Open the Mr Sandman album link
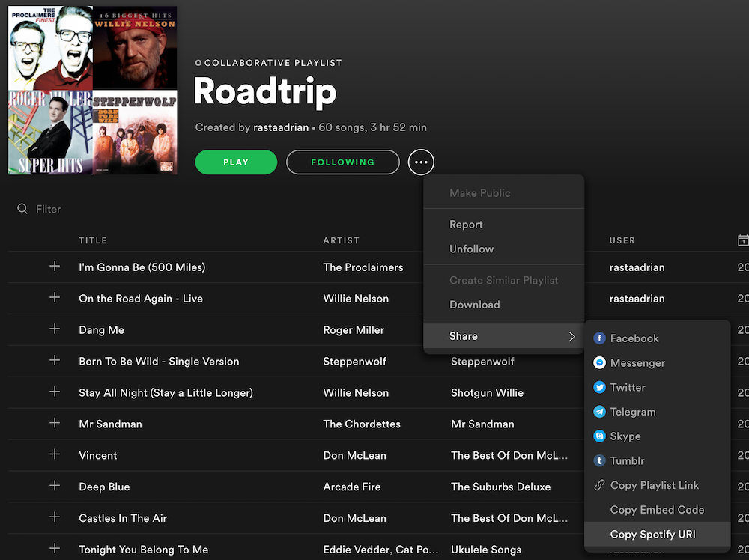 [x=482, y=424]
